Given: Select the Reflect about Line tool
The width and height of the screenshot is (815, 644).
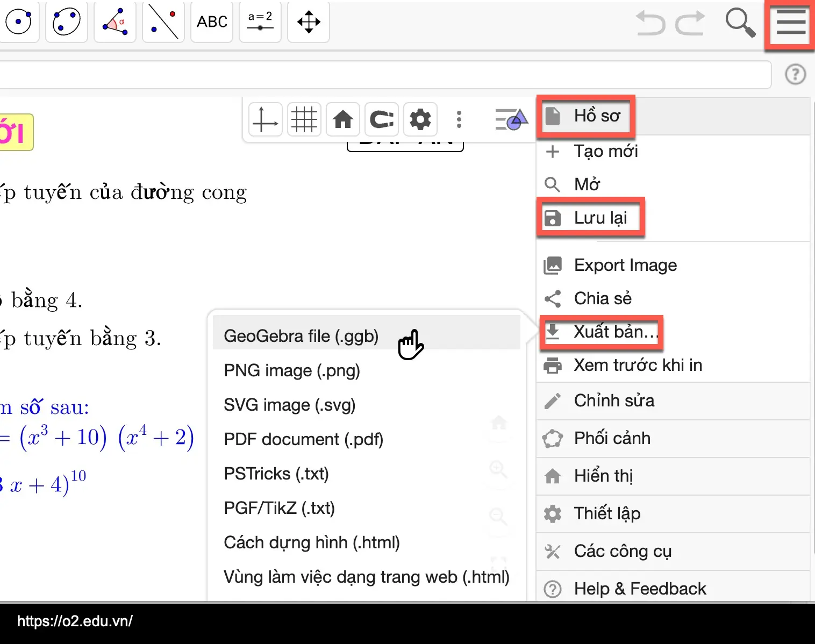Looking at the screenshot, I should 163,22.
